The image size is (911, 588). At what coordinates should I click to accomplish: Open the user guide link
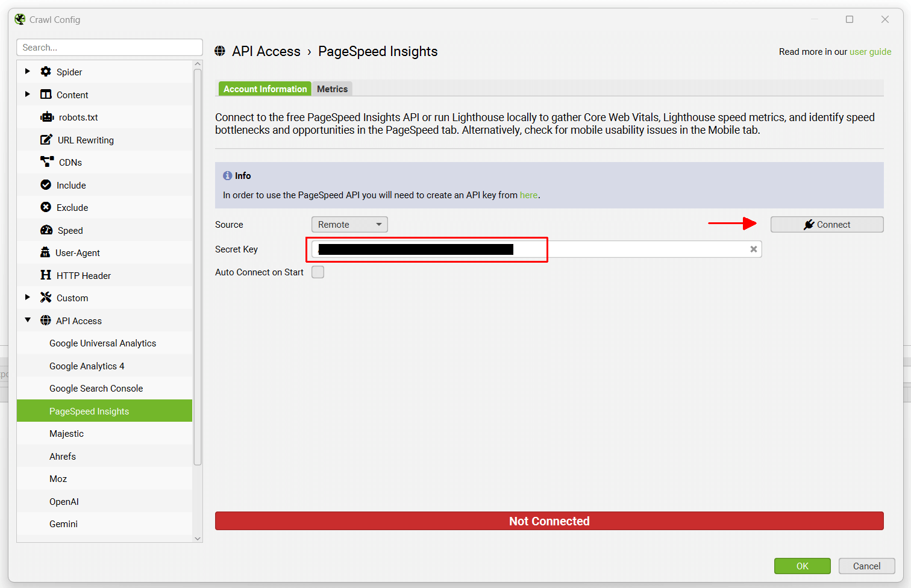point(870,52)
